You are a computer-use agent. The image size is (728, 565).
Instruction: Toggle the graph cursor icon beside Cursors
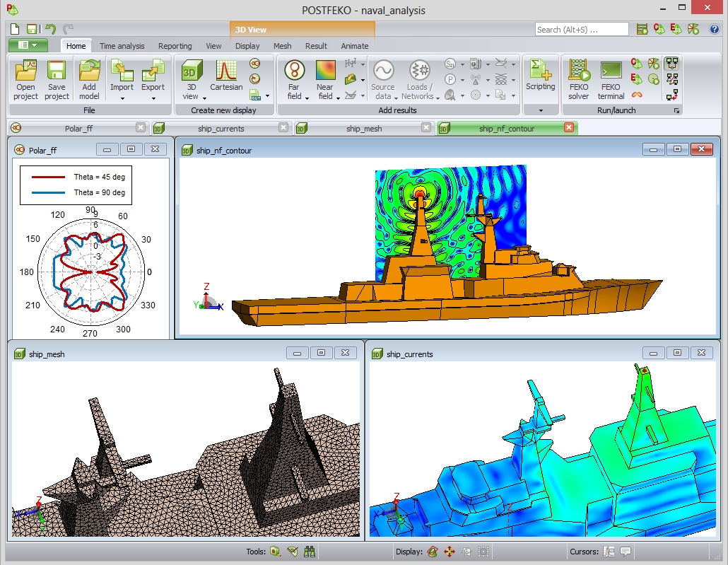click(x=609, y=552)
